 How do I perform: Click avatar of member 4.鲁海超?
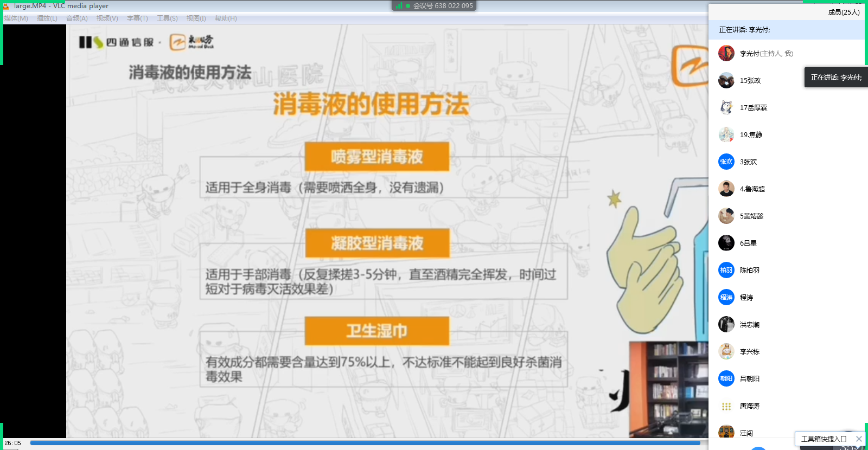coord(726,189)
